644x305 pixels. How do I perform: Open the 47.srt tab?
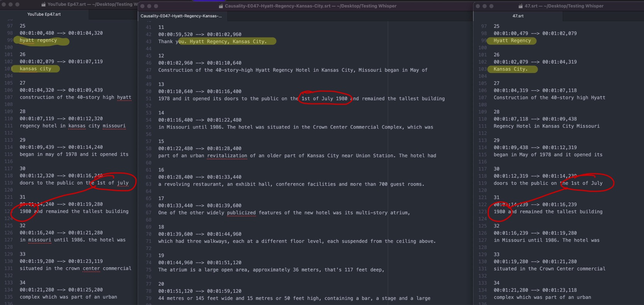(x=518, y=16)
